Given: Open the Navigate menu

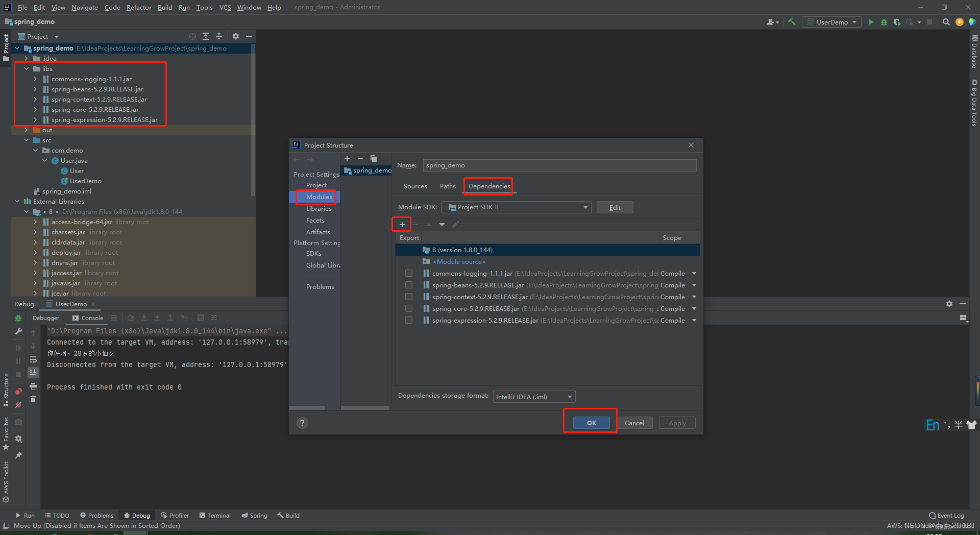Looking at the screenshot, I should pyautogui.click(x=85, y=7).
